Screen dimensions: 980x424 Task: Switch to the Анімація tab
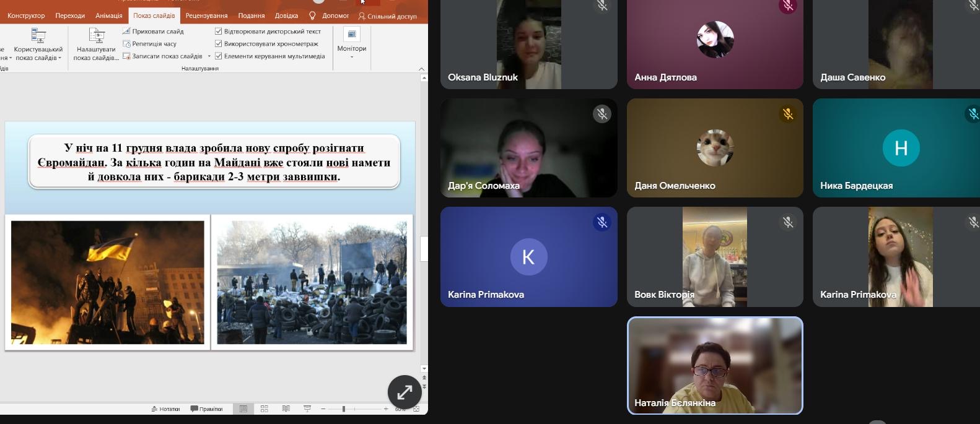coord(109,15)
